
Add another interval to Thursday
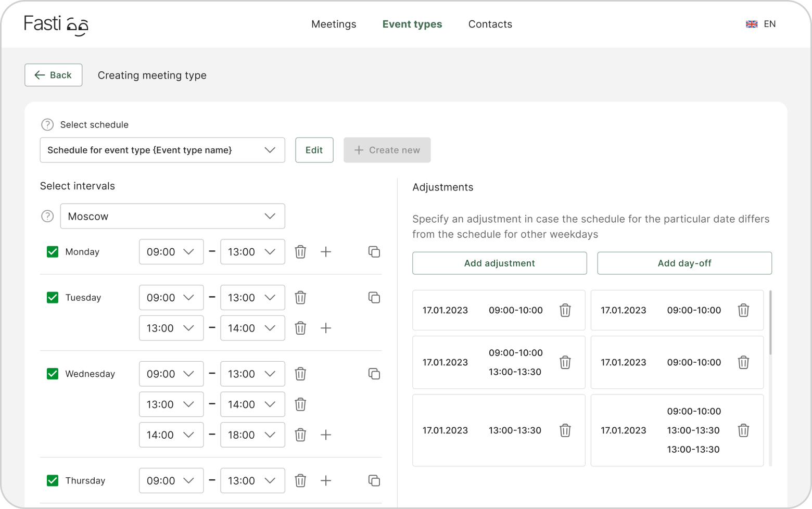[x=326, y=481]
